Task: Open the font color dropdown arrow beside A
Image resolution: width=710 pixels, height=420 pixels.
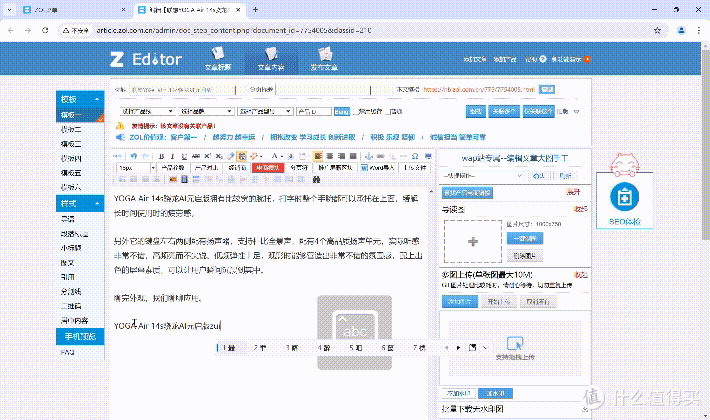Action: [282, 156]
